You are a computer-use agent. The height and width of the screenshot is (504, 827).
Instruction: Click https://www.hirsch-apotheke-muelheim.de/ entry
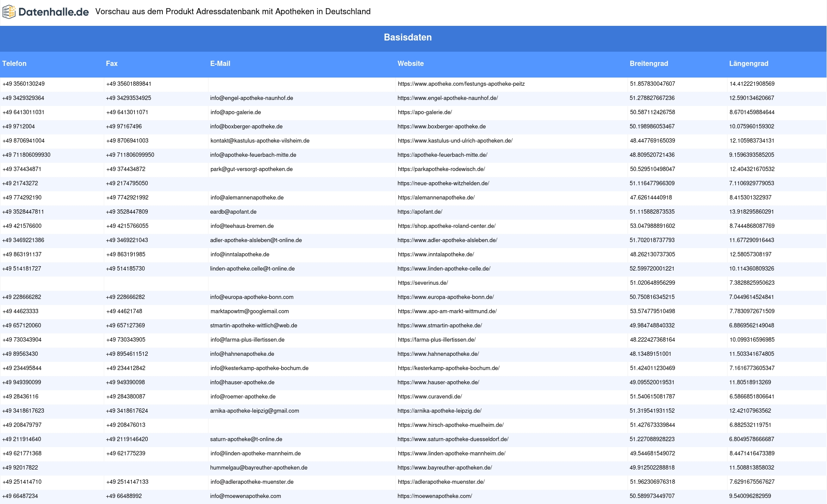[451, 425]
